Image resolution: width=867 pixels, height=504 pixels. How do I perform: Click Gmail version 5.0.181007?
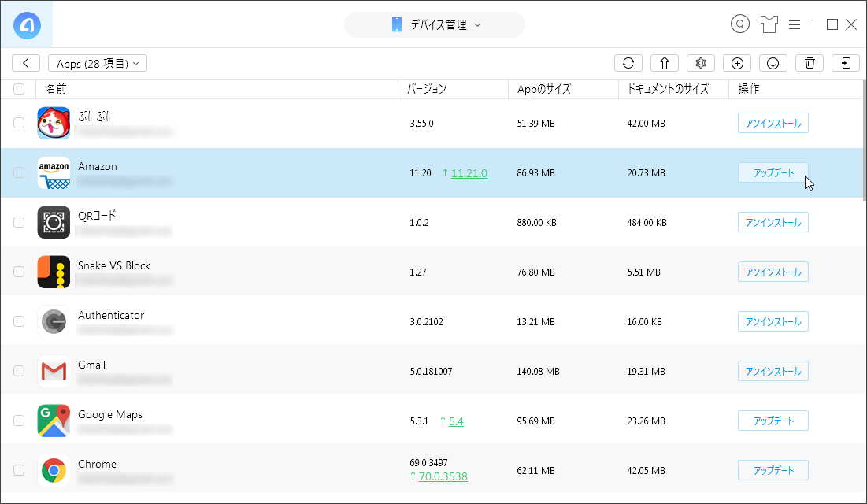coord(431,371)
